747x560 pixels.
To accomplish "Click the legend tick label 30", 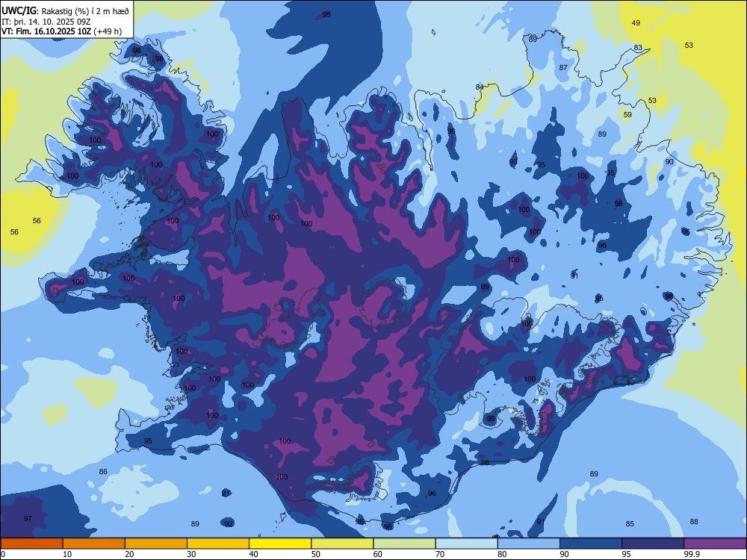I will coord(191,554).
